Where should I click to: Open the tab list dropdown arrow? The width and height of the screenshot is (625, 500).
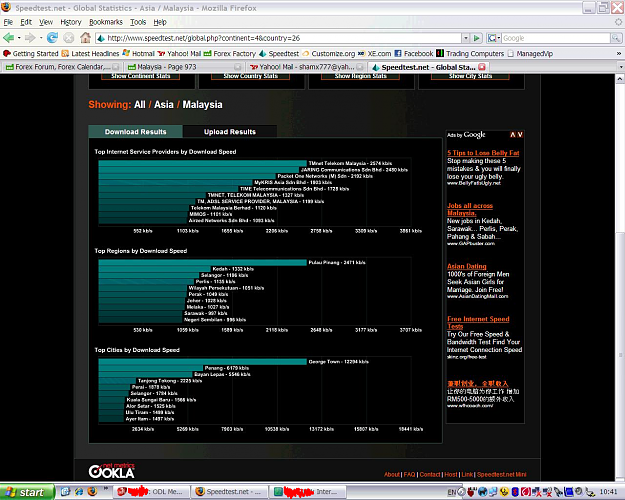click(x=621, y=67)
